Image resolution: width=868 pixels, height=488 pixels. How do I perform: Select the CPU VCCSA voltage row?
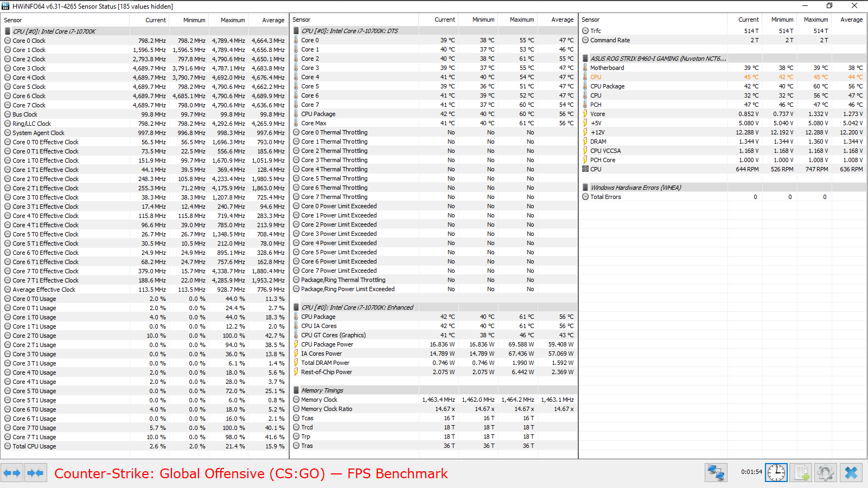click(x=723, y=151)
